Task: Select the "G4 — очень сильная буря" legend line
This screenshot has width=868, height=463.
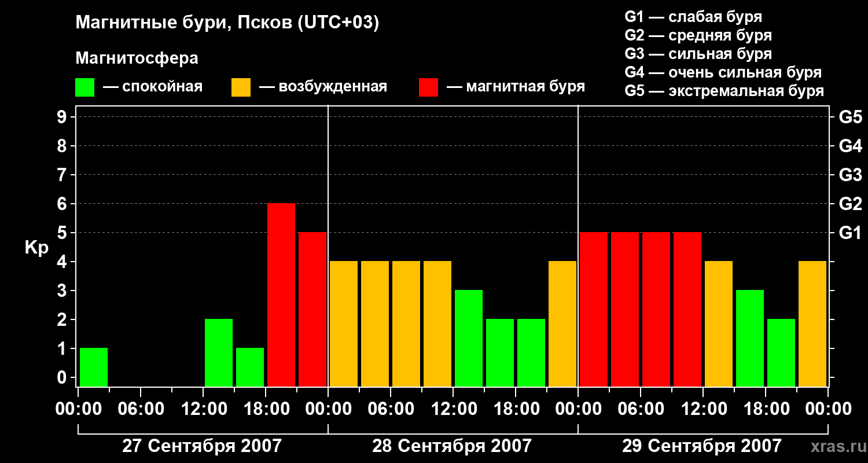Action: [x=723, y=72]
